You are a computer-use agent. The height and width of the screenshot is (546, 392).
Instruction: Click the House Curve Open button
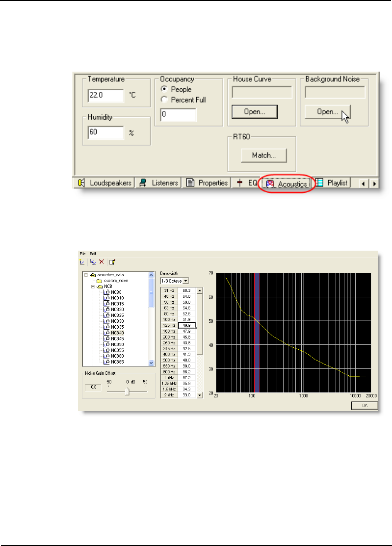click(255, 112)
